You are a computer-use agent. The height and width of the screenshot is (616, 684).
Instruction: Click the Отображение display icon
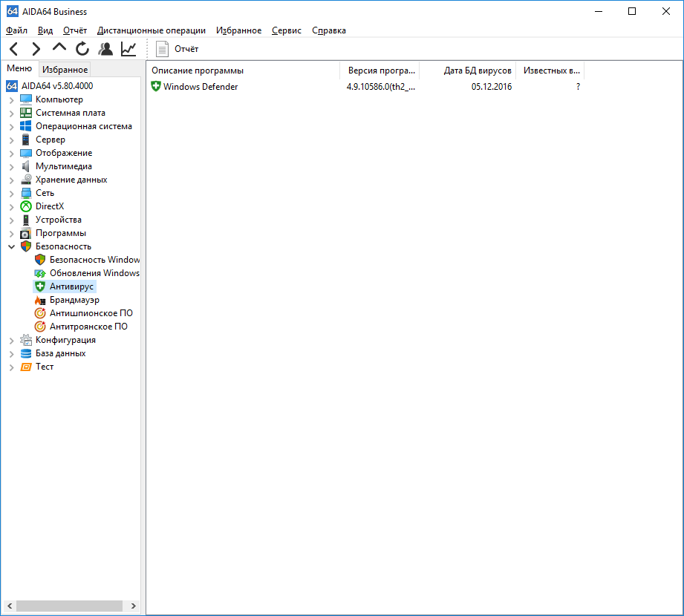tap(26, 153)
